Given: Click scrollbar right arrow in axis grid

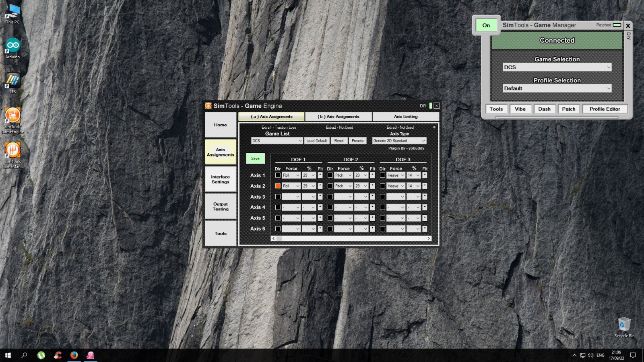Looking at the screenshot, I should click(x=429, y=239).
